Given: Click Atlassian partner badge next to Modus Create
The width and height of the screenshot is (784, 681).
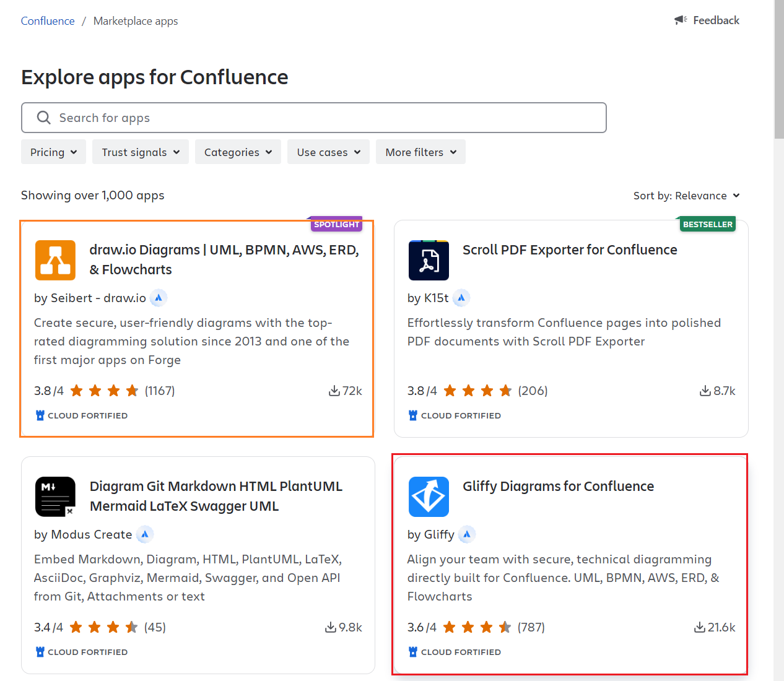Looking at the screenshot, I should pos(144,534).
